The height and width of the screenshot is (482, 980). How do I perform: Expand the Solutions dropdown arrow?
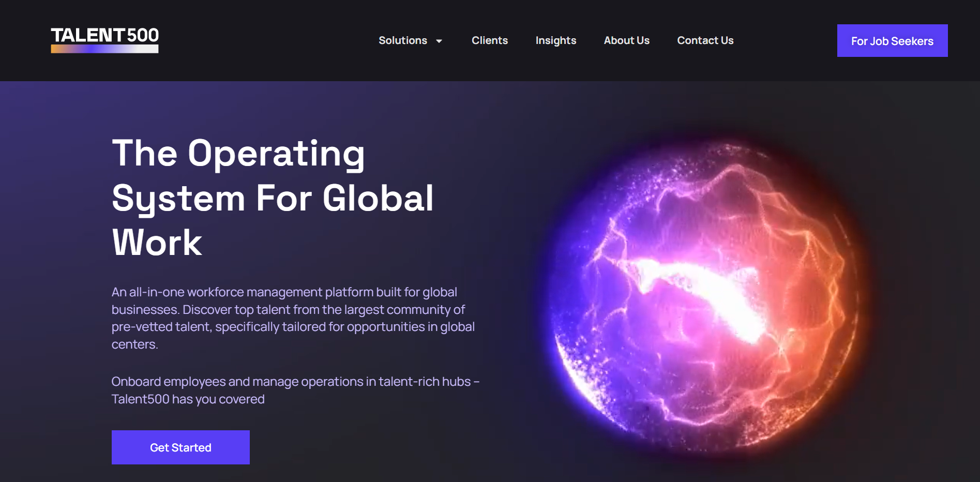coord(439,41)
